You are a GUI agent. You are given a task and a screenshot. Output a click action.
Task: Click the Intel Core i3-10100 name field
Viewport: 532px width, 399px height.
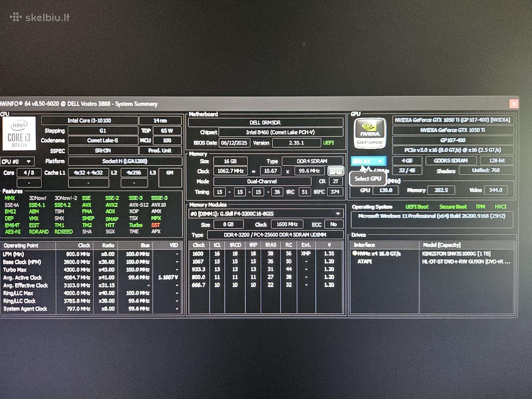[x=89, y=121]
